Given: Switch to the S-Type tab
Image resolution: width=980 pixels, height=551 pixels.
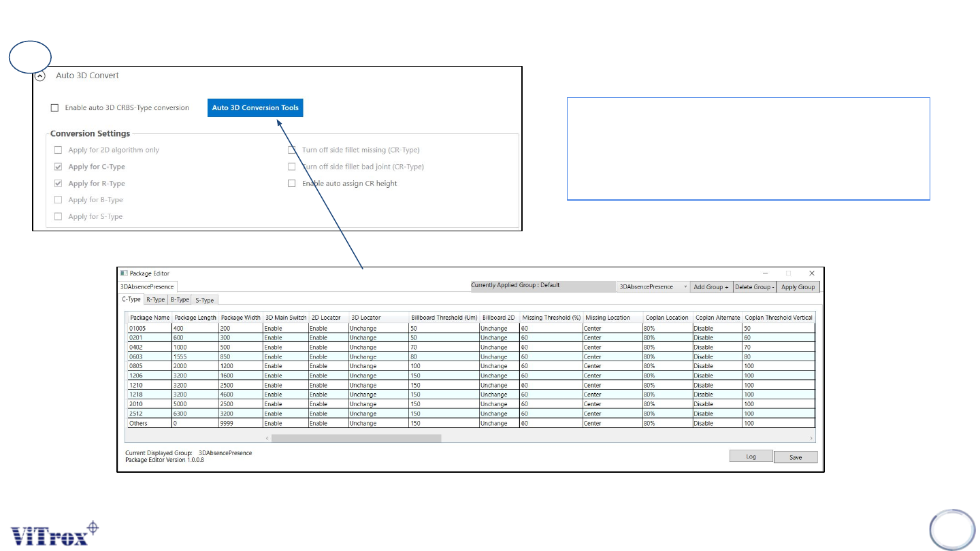Looking at the screenshot, I should [205, 299].
